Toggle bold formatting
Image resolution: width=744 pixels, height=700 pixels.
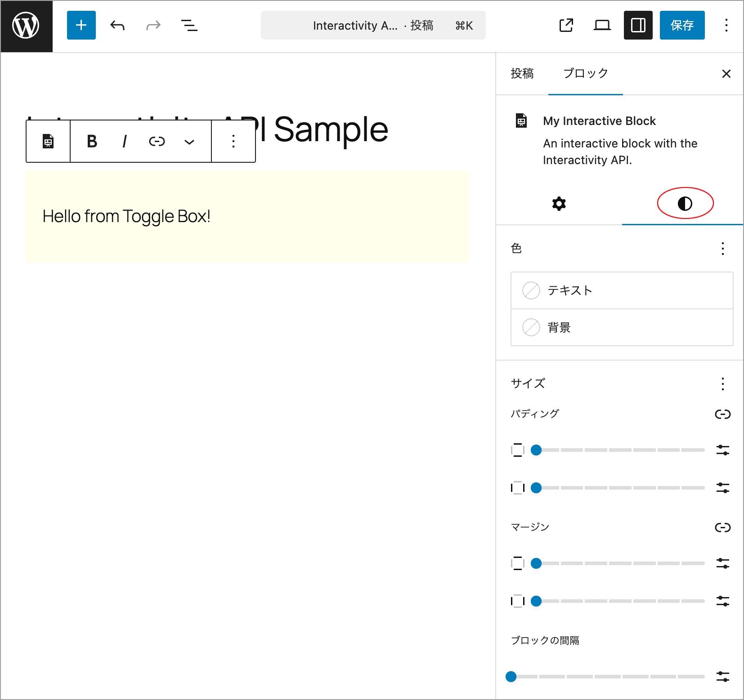pos(92,141)
